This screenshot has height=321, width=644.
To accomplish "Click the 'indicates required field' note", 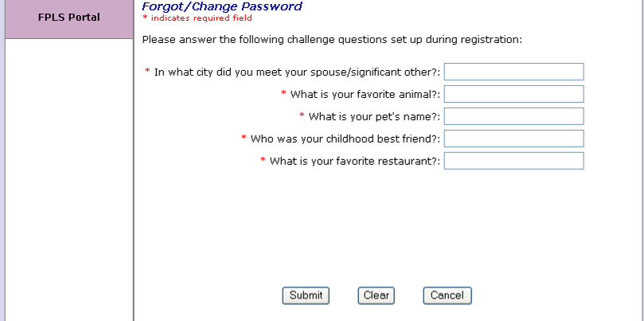I will [x=201, y=18].
